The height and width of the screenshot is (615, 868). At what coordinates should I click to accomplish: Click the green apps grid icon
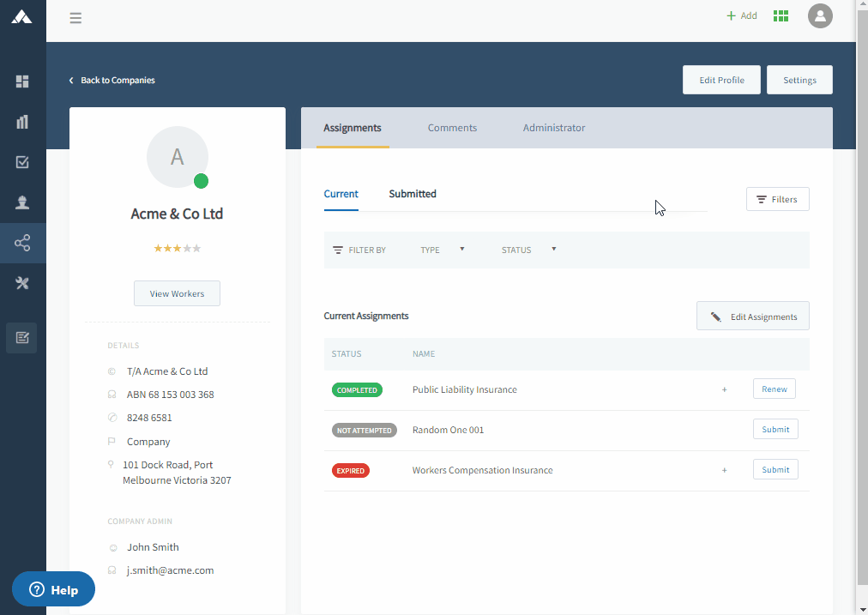[x=781, y=16]
